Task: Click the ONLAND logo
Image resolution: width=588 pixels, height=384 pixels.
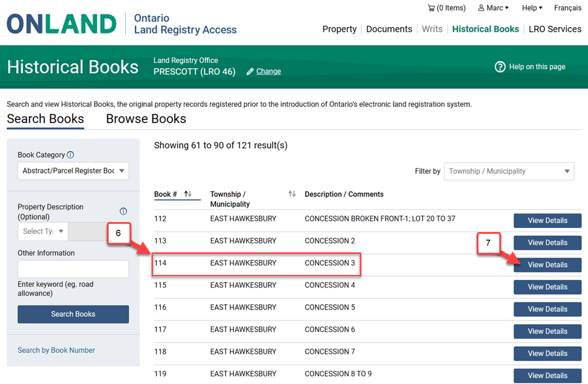Action: coord(61,24)
